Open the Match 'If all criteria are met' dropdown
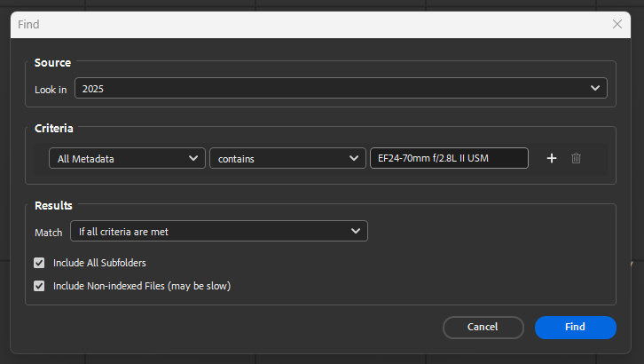This screenshot has width=644, height=364. tap(218, 232)
